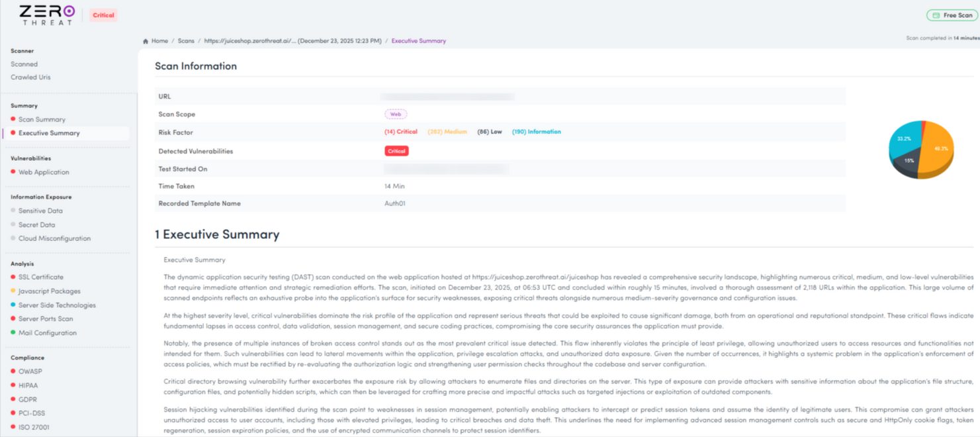The height and width of the screenshot is (437, 980).
Task: Click the (14) Critical risk factor
Action: point(401,132)
